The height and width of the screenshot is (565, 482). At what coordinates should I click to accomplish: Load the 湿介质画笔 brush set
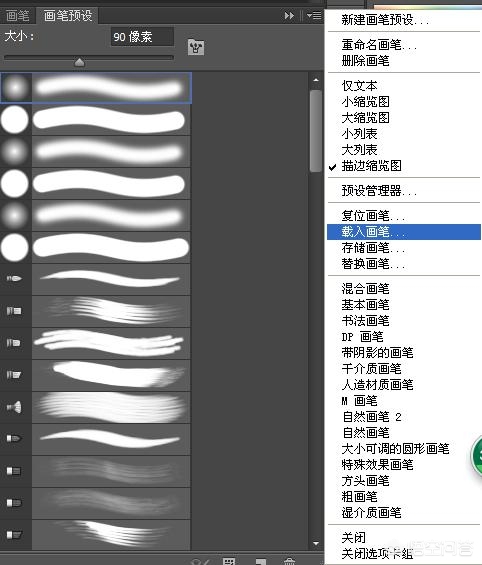coord(371,513)
